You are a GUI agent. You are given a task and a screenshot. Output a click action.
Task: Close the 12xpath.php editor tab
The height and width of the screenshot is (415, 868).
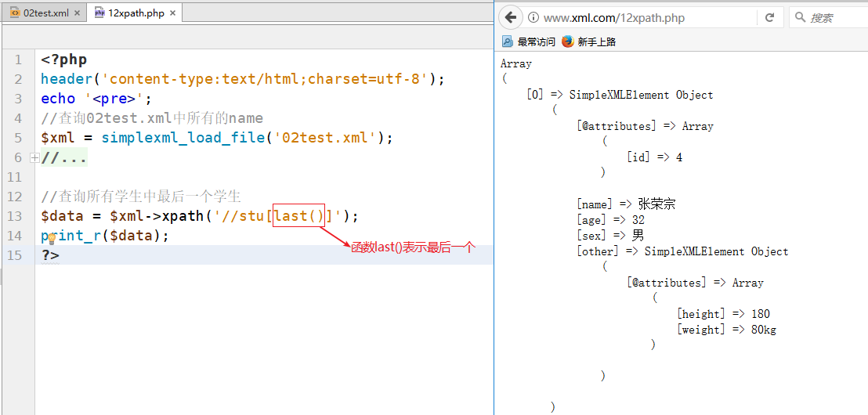pos(172,13)
